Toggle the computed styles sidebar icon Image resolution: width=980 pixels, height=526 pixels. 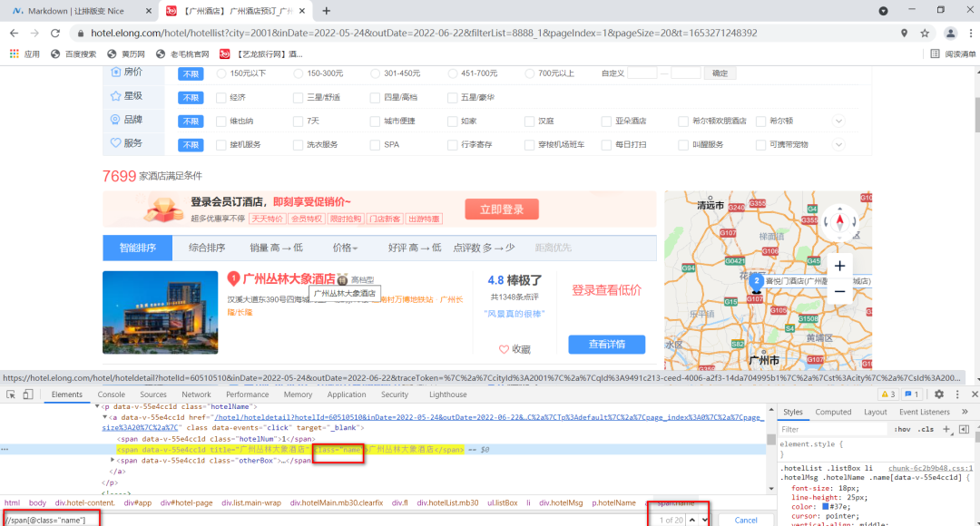[964, 429]
